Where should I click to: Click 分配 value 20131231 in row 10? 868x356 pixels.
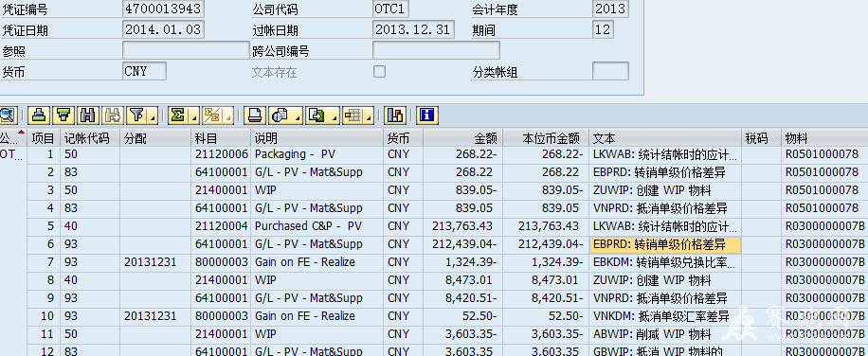[x=155, y=316]
